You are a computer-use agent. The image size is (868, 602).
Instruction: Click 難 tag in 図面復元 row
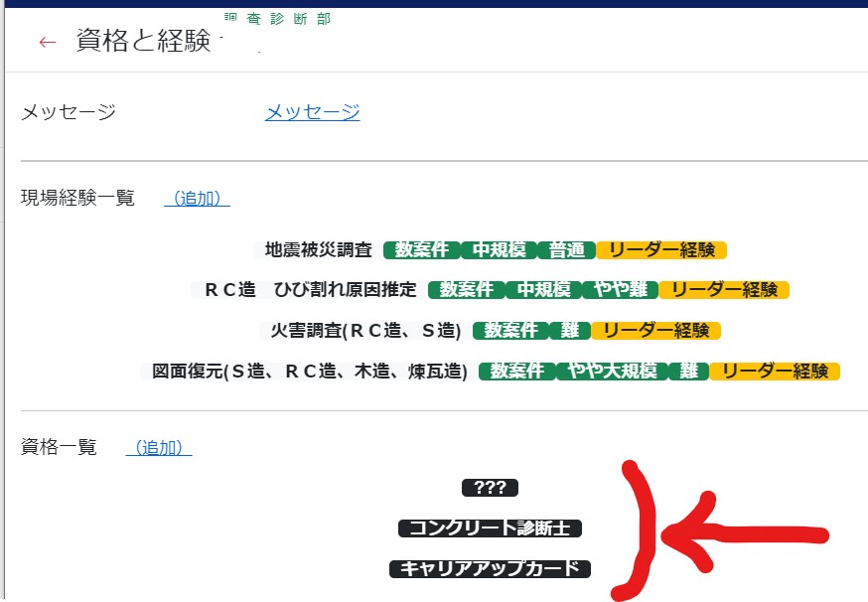click(x=688, y=372)
